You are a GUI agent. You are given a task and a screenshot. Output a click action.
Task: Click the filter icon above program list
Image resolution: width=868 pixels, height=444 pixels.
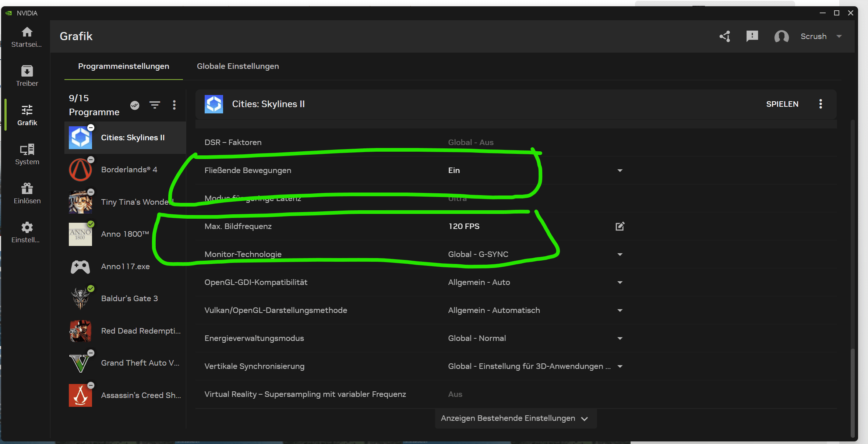click(x=155, y=105)
